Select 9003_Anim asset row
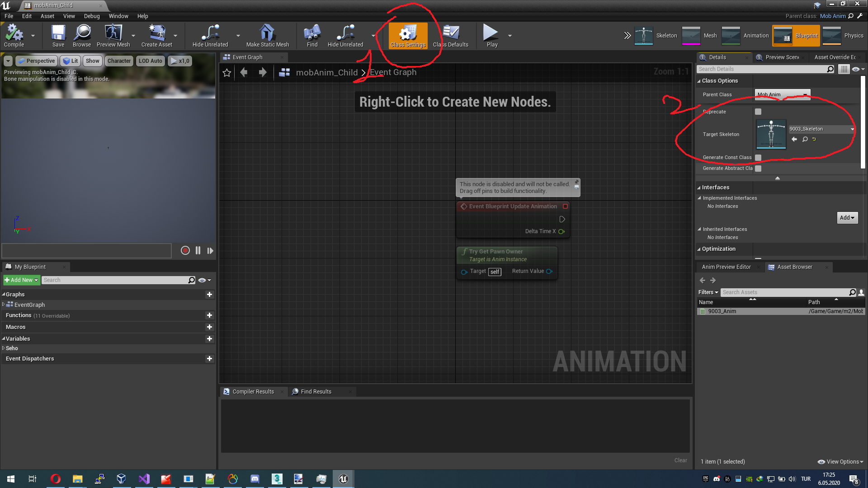 tap(781, 311)
